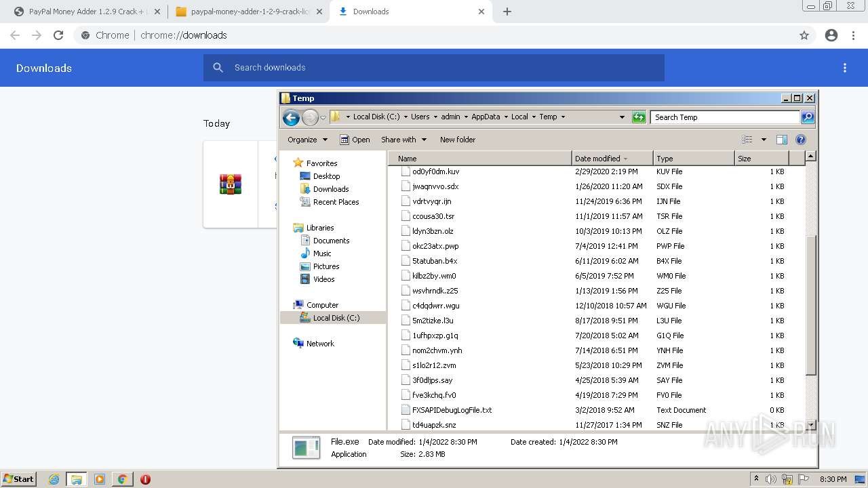Open a new Chrome tab with plus
This screenshot has width=868, height=488.
[x=507, y=12]
